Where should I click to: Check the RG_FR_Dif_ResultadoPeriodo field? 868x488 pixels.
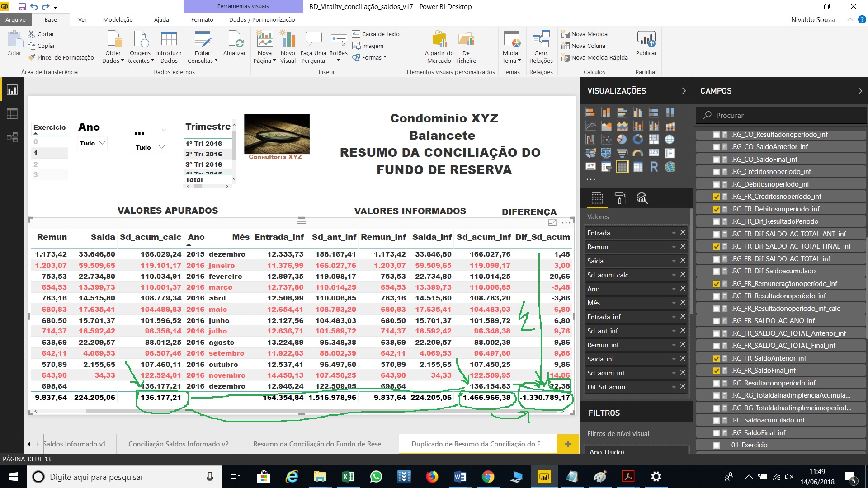point(716,221)
